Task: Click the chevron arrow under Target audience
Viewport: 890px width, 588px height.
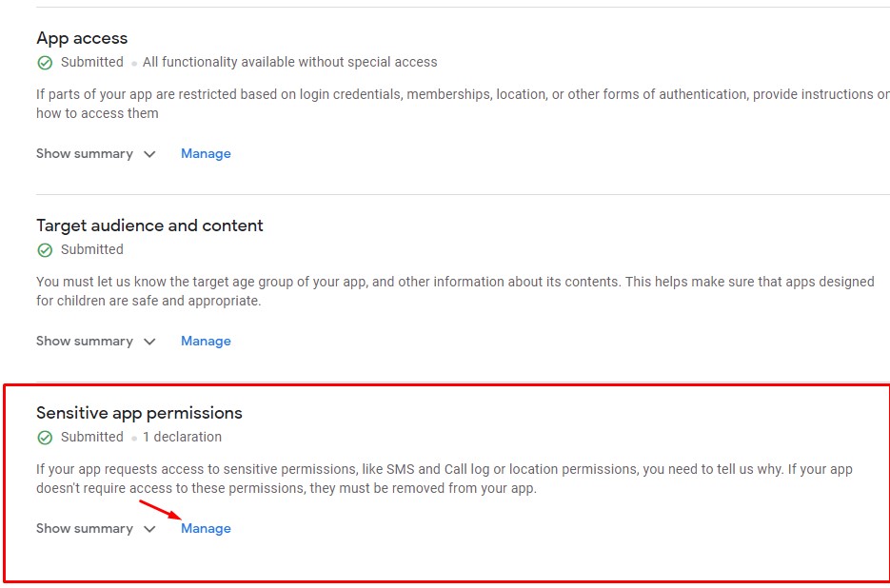Action: pyautogui.click(x=149, y=342)
